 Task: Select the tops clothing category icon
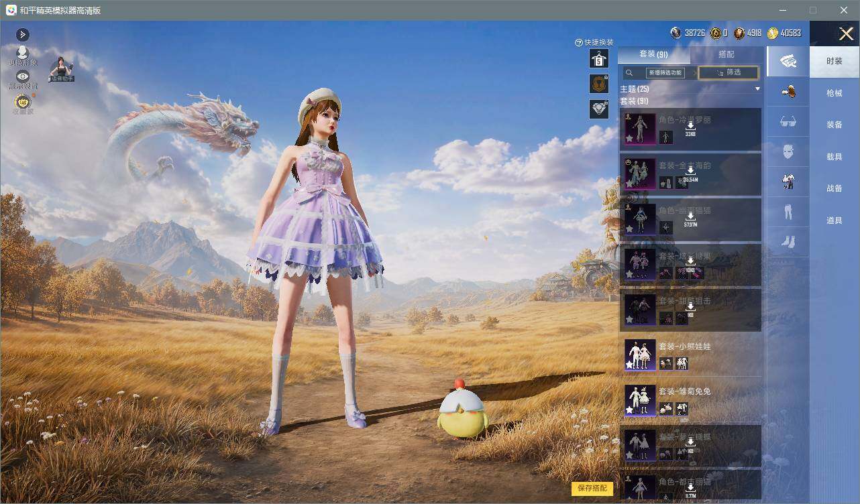click(788, 182)
